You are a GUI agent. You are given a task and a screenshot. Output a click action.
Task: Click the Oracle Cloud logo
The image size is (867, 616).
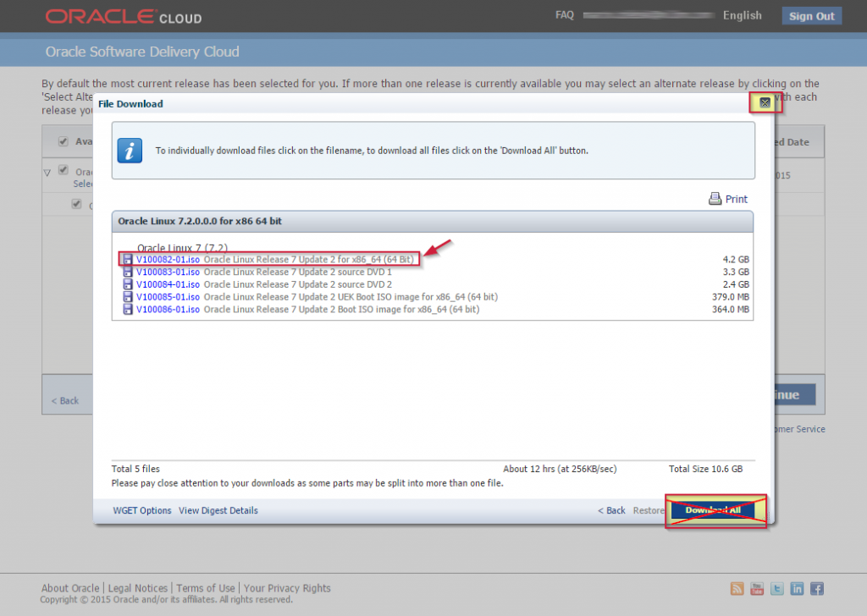(122, 15)
